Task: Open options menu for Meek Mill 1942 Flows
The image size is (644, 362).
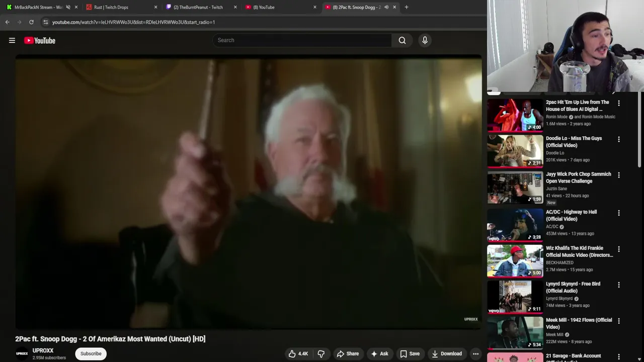Action: coord(619,321)
